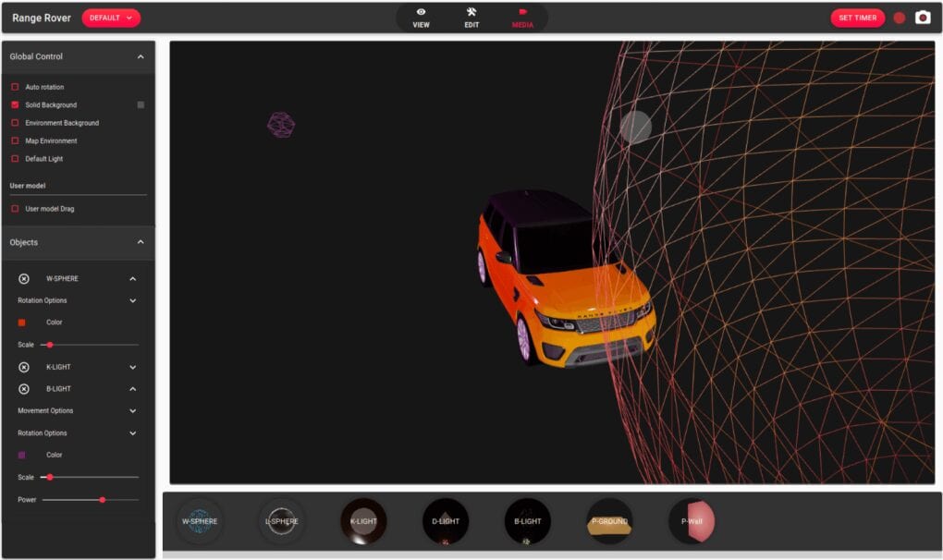Enable the Auto rotation checkbox
The image size is (943, 560).
pos(15,87)
